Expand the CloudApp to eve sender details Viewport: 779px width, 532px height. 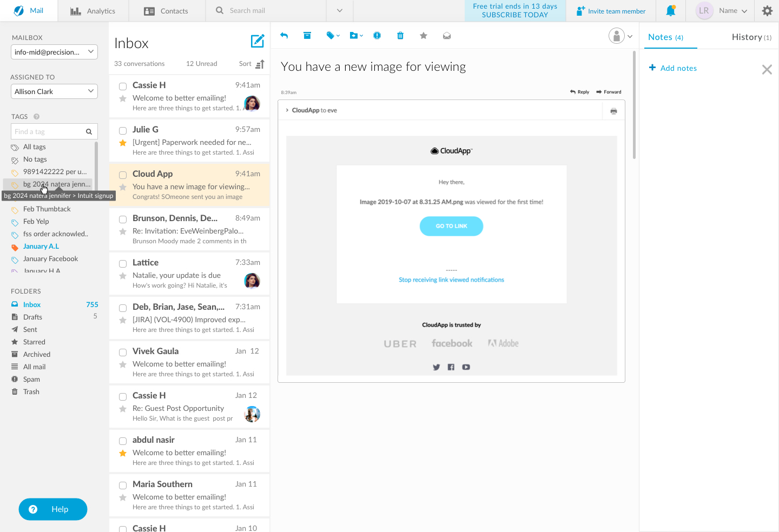click(287, 110)
